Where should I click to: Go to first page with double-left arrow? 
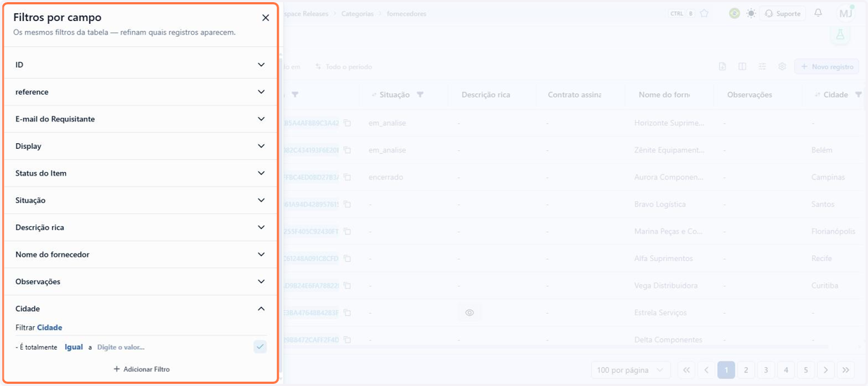[686, 370]
